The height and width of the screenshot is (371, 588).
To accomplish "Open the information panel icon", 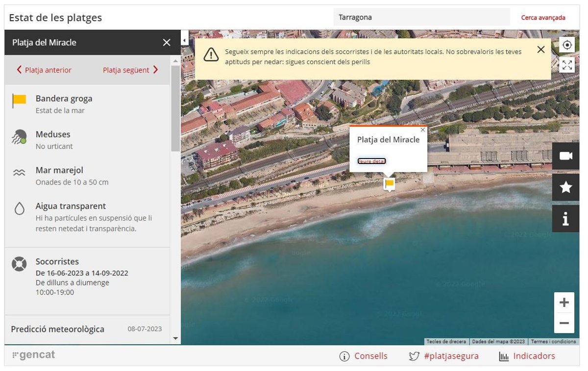I will coord(565,219).
